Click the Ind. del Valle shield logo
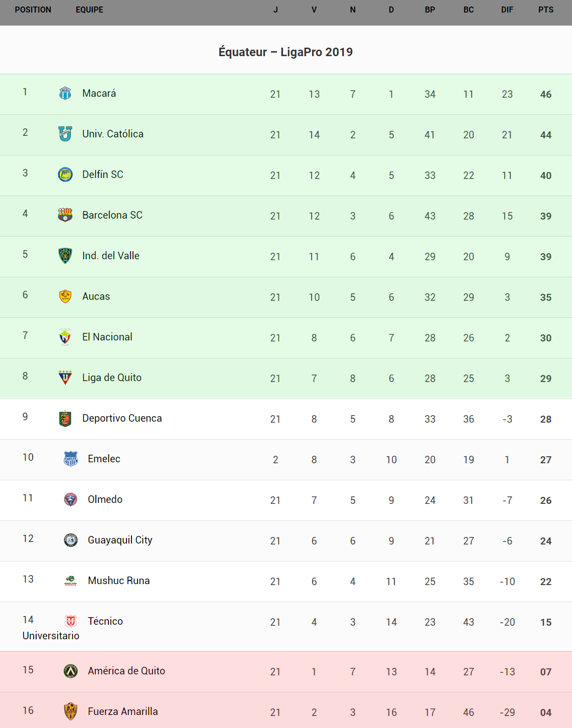Screen dimensions: 572x728 (x=65, y=256)
